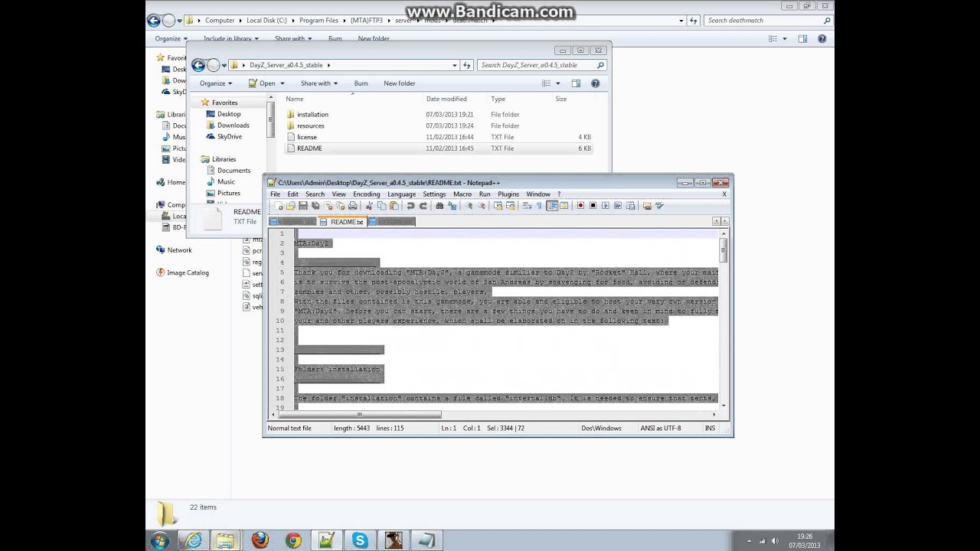Click the Search DayZ_Server_a0.4.5_stable field
The image size is (980, 551).
point(542,65)
